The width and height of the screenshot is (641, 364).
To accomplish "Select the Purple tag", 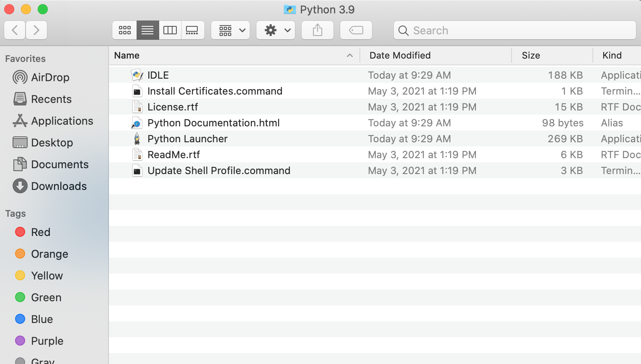I will (39, 341).
